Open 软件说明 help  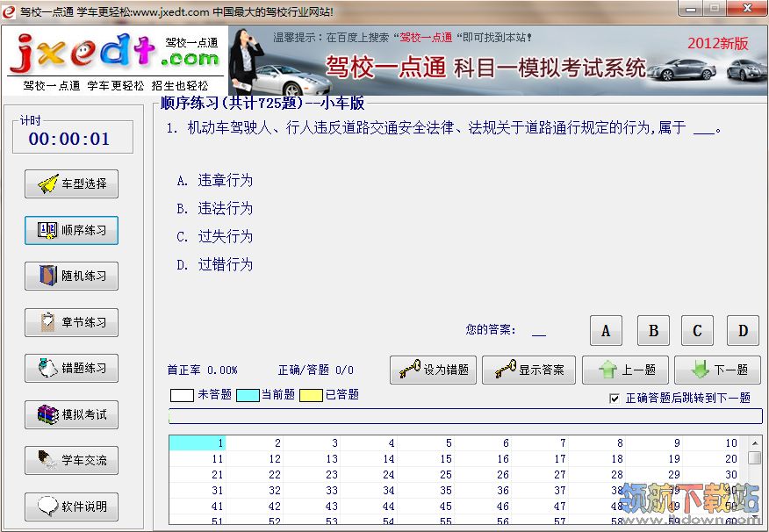click(72, 506)
